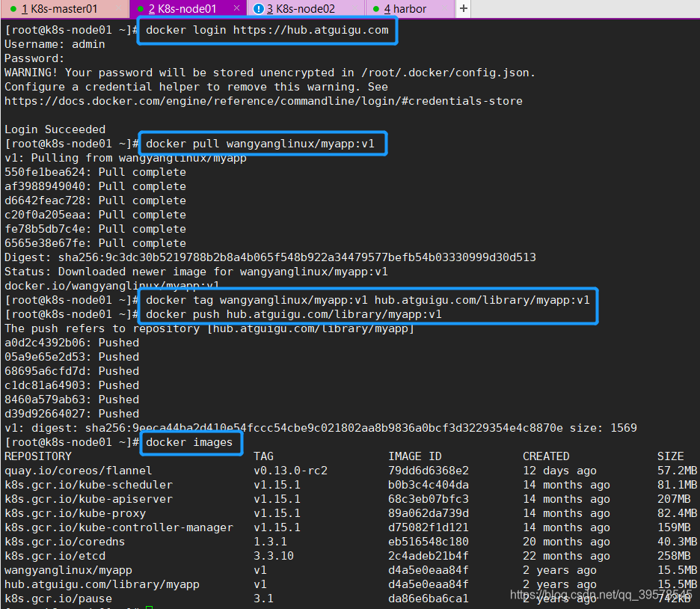Click the 'wangyanglinux/myapp' repository row name
Viewport: 700px width, 609px height.
68,570
